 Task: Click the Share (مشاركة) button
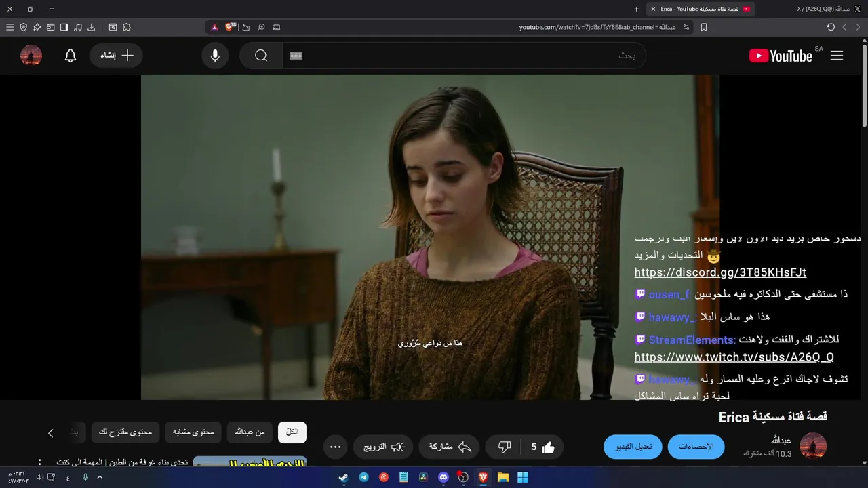(x=450, y=447)
